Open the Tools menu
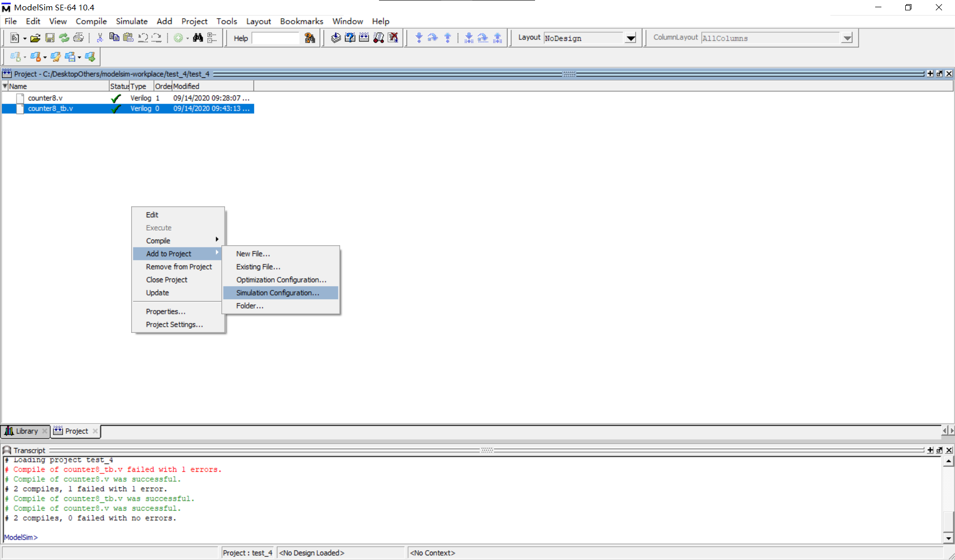The image size is (955, 560). point(227,21)
